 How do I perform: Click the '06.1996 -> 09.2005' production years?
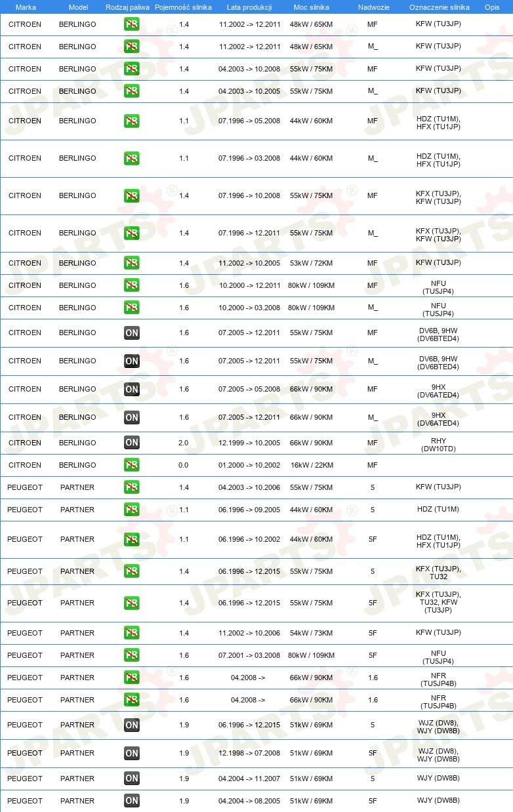pos(249,510)
